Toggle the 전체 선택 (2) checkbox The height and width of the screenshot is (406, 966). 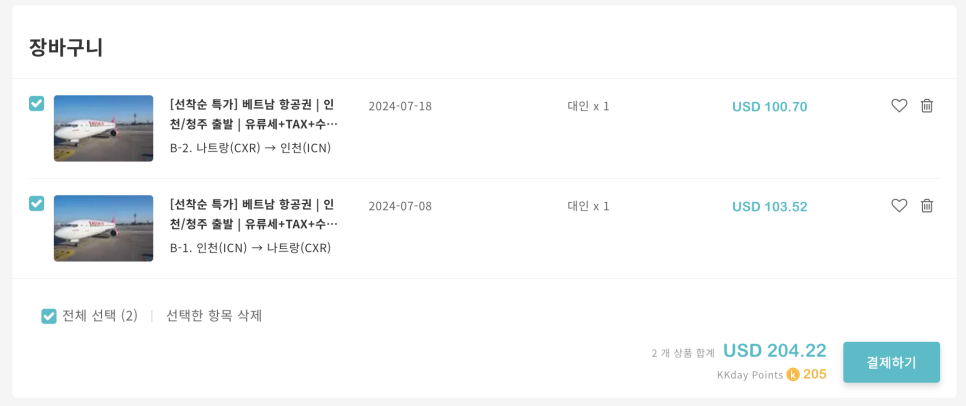pos(49,316)
